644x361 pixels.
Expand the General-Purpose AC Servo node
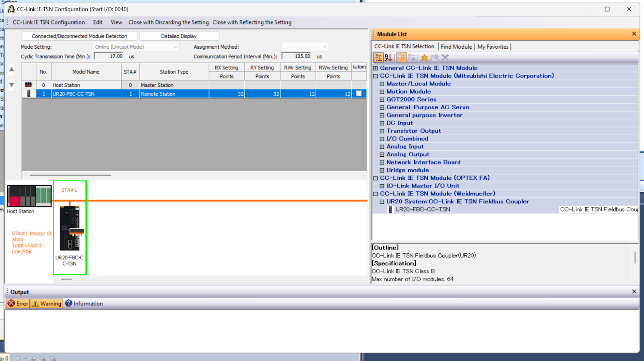[x=382, y=107]
